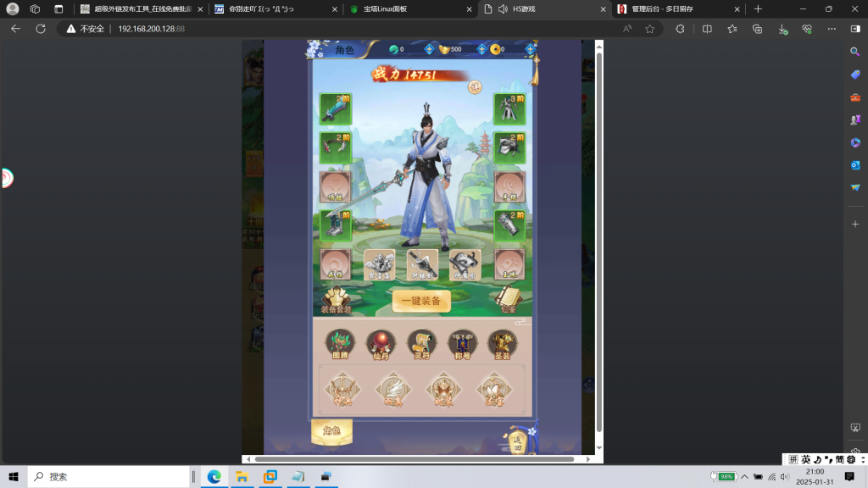Open the 灵符 talisman scroll icon

click(421, 344)
